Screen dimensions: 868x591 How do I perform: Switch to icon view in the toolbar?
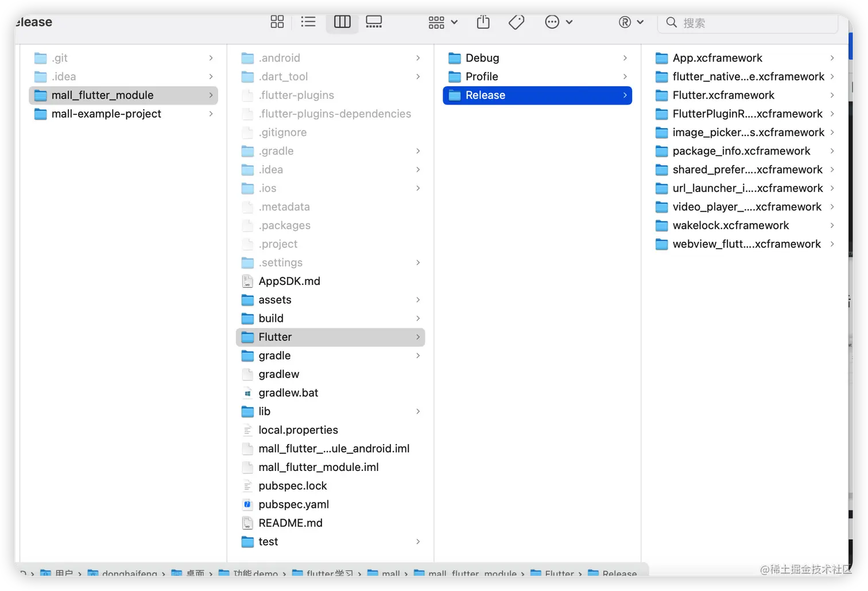tap(277, 22)
